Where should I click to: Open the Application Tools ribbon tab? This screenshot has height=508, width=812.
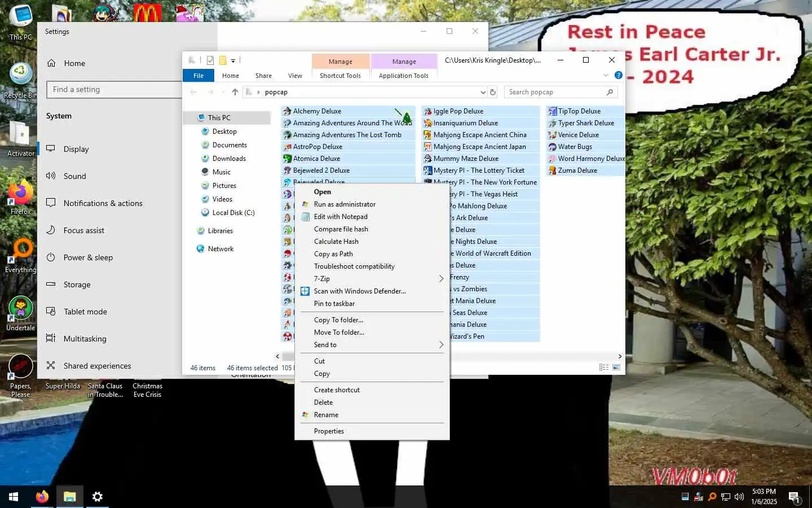404,76
